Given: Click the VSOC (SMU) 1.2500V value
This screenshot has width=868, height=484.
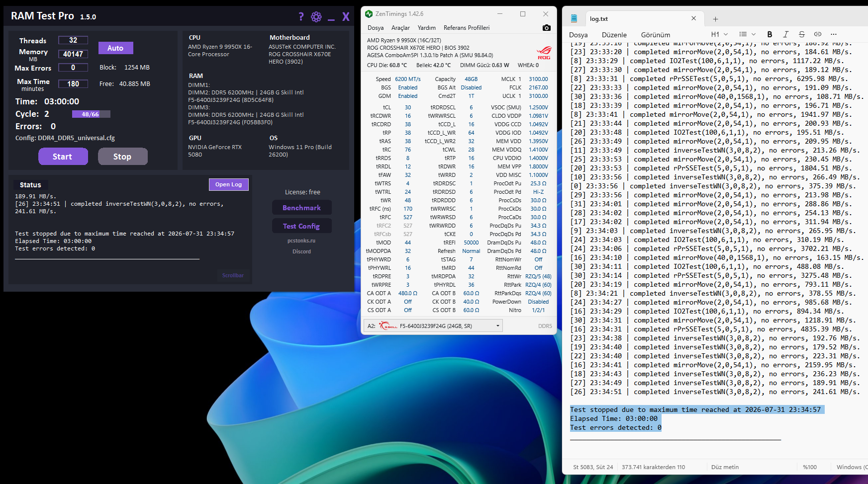Looking at the screenshot, I should (x=538, y=107).
